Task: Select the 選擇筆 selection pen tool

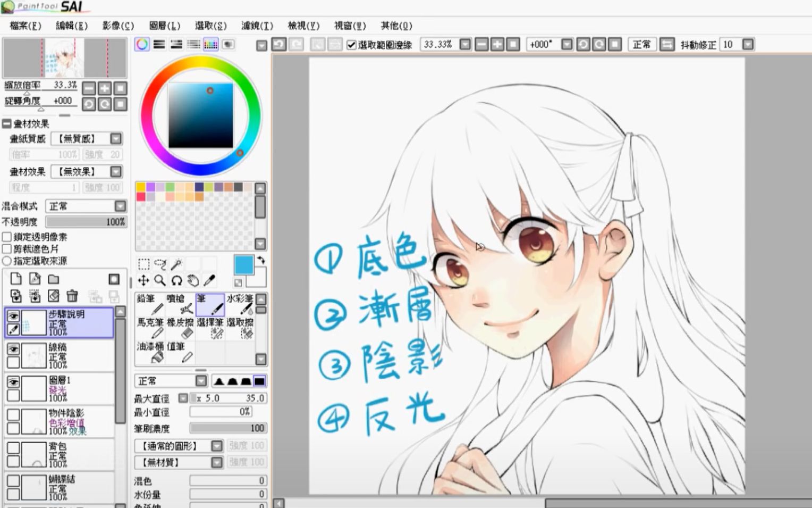Action: pos(210,328)
